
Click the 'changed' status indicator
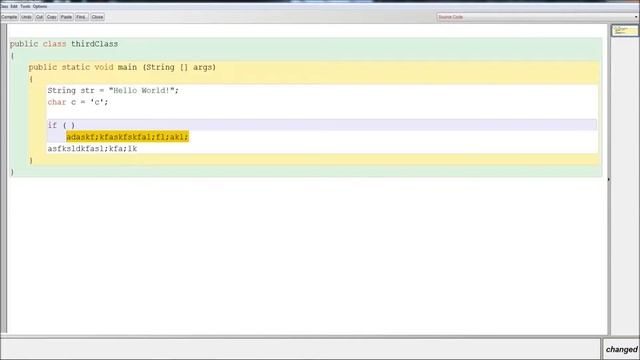621,349
